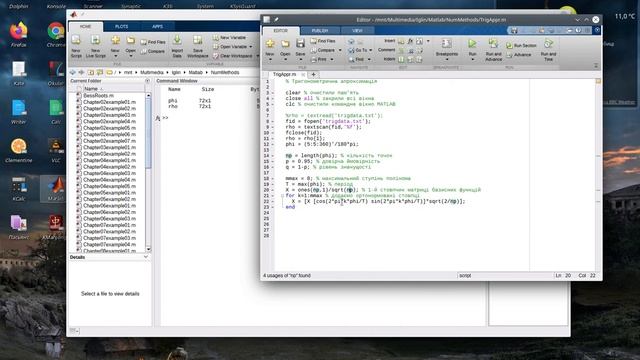Image resolution: width=640 pixels, height=360 pixels.
Task: Click the back arrow in folder path bar
Action: (x=73, y=72)
